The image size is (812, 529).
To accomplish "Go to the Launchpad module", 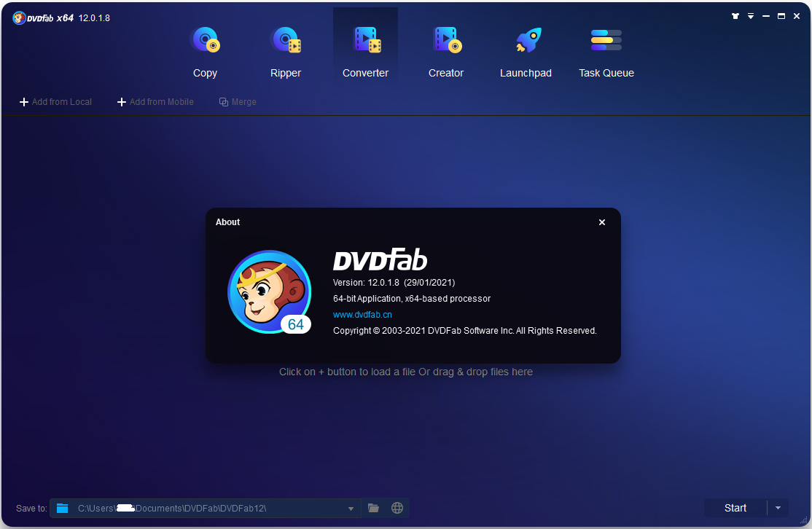I will (x=526, y=51).
